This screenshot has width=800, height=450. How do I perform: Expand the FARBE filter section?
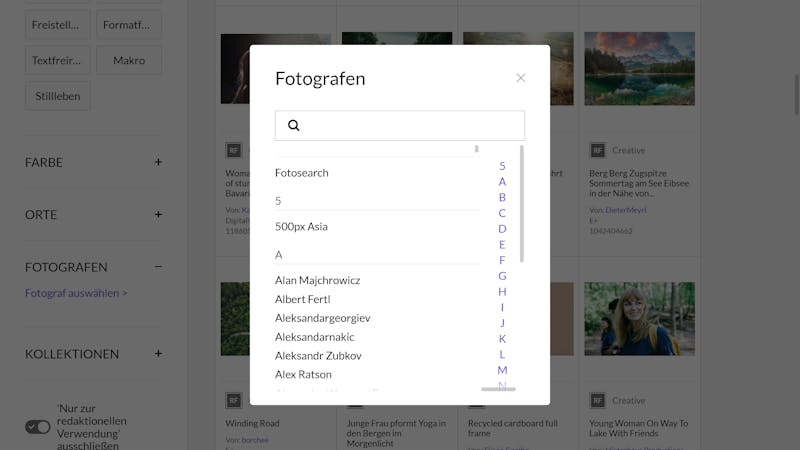coord(158,162)
